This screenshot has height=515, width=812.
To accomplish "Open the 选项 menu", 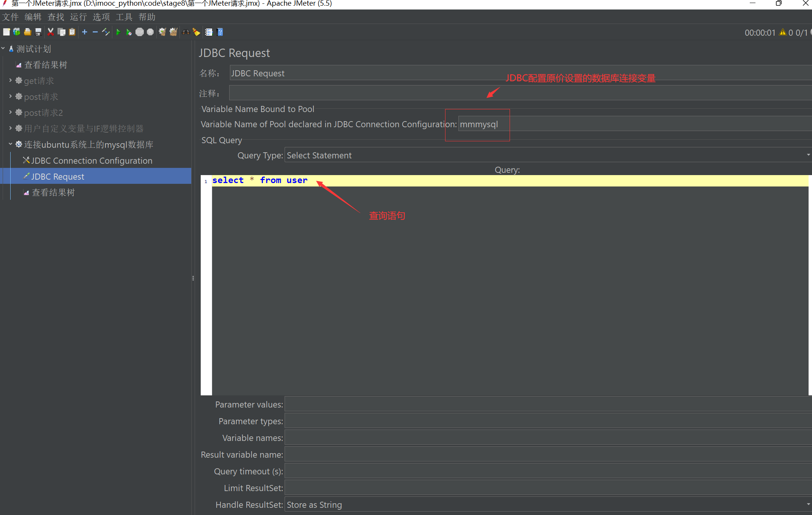I will tap(101, 17).
